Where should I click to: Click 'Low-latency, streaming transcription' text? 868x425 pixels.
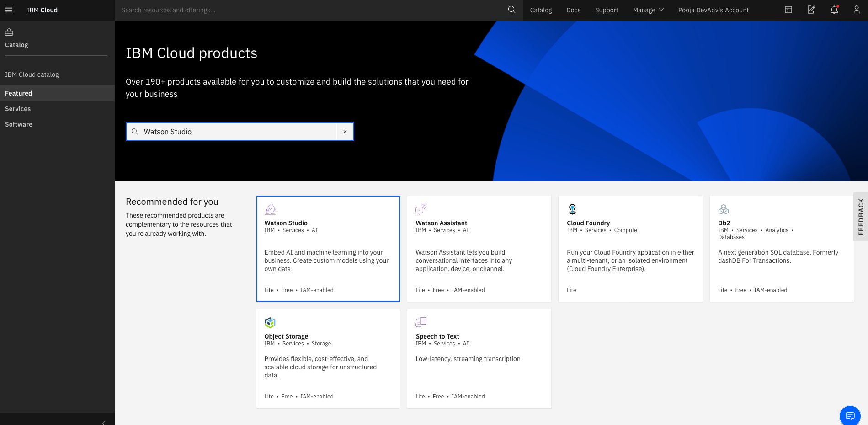point(468,359)
